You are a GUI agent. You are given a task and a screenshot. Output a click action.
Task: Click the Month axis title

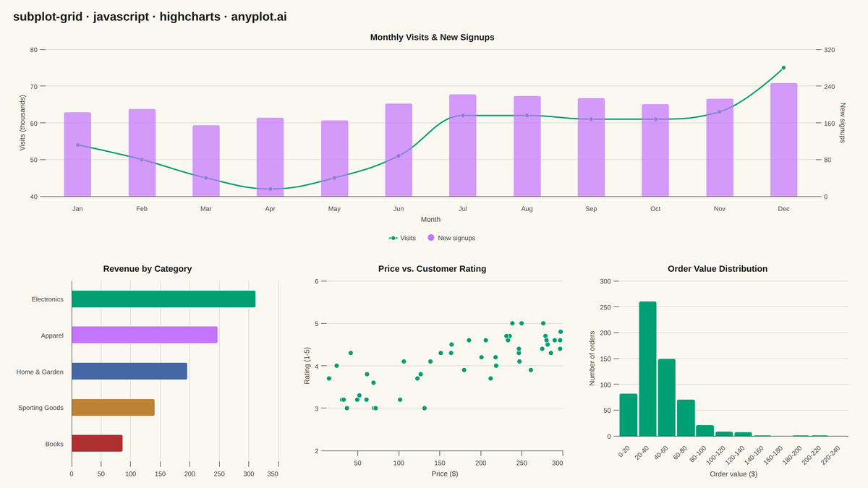point(430,219)
